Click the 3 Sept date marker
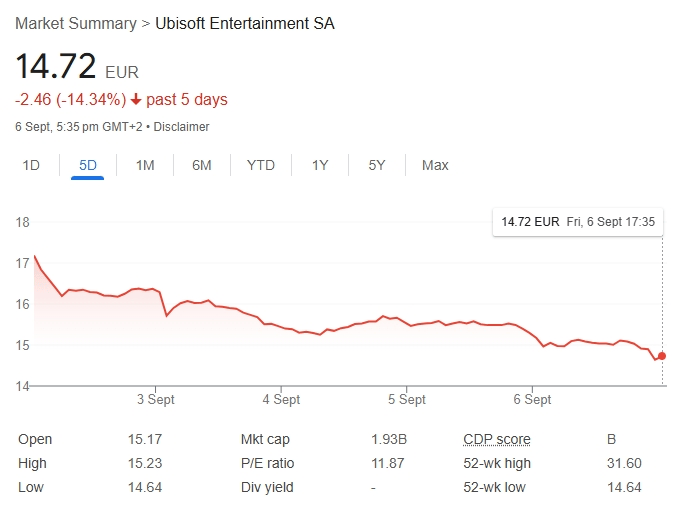Image resolution: width=680 pixels, height=514 pixels. pos(155,399)
